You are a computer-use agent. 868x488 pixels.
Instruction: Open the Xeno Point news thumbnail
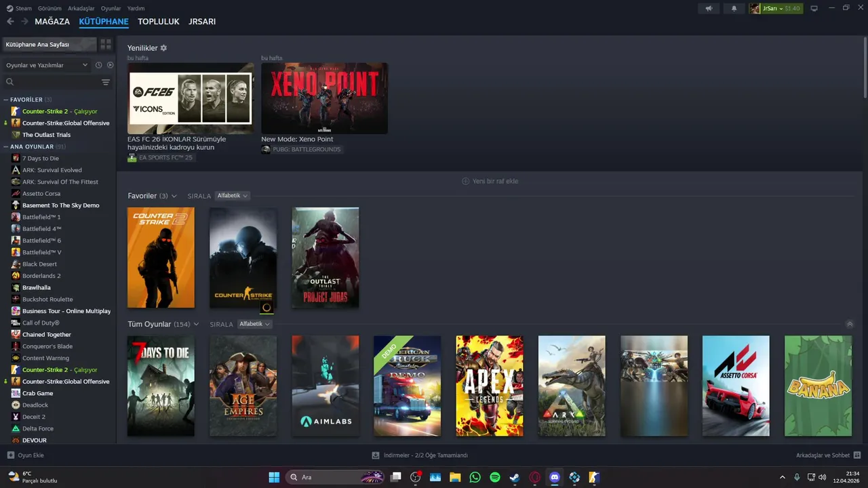click(x=324, y=98)
